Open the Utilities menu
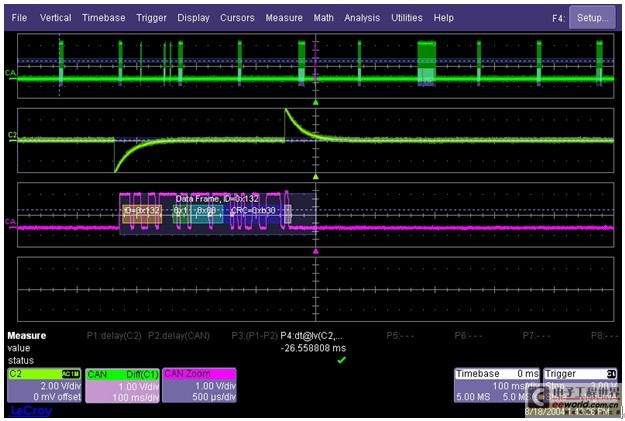The width and height of the screenshot is (625, 421). pos(407,18)
